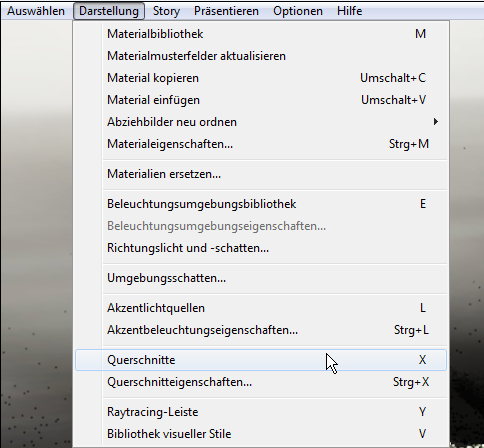Select Materialmusterfelder aktualisieren

point(261,56)
